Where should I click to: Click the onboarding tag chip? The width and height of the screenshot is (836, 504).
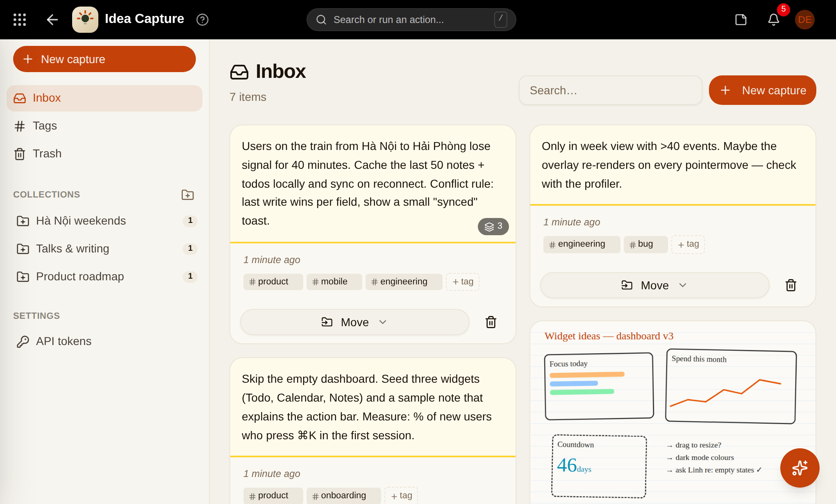[x=343, y=496]
